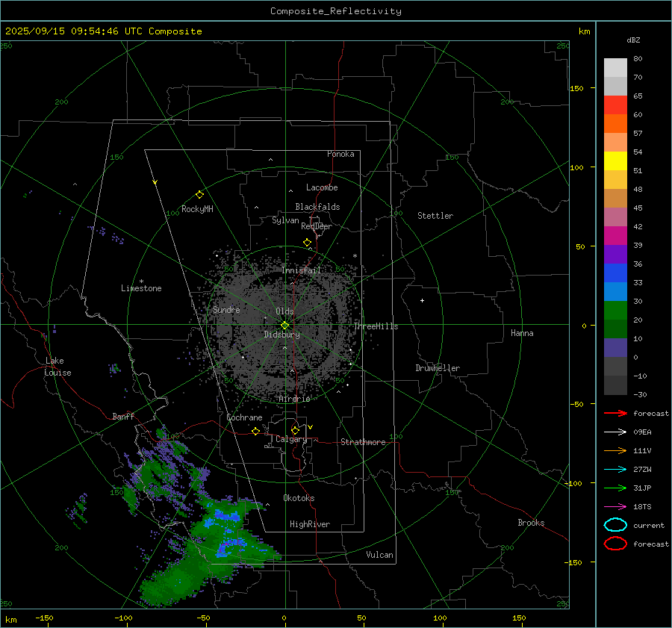Click the ThreeHills label
This screenshot has width=672, height=628.
(376, 326)
